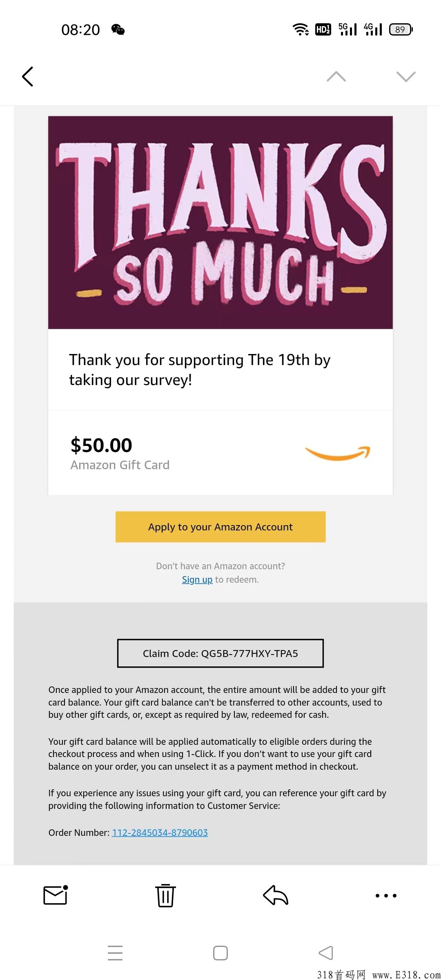Select the Claim Code box
The image size is (441, 980).
coord(220,653)
